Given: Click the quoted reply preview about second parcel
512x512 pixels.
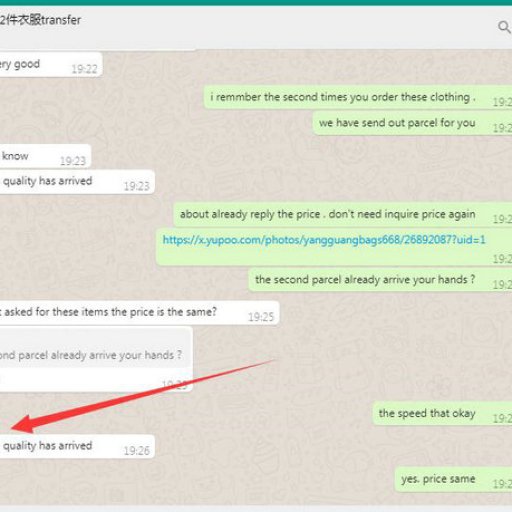Looking at the screenshot, I should tap(96, 348).
